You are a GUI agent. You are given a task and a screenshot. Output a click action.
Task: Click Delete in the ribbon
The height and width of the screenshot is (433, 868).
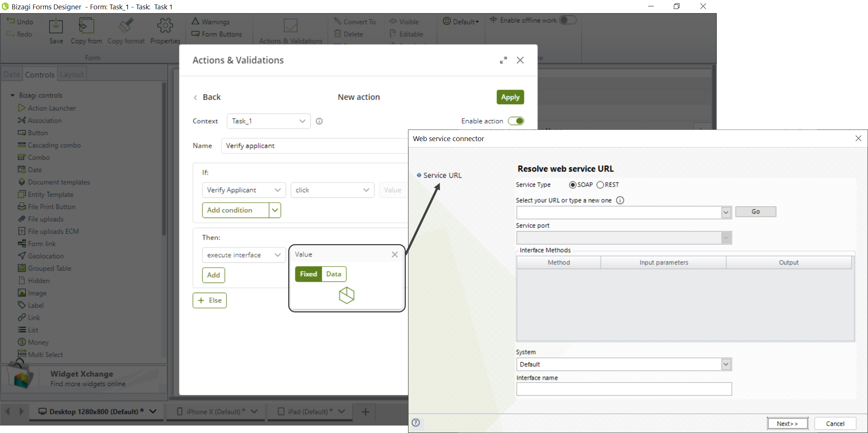click(x=349, y=34)
